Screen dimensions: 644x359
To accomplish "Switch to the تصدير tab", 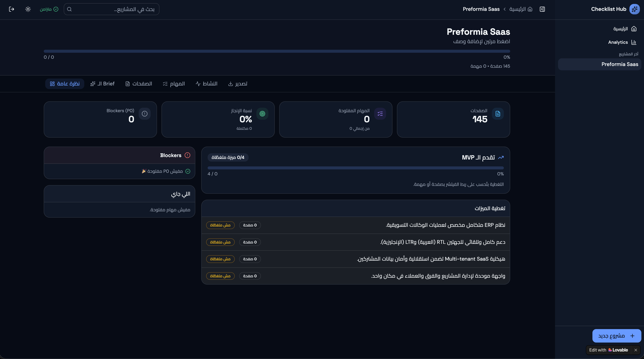I will tap(238, 84).
